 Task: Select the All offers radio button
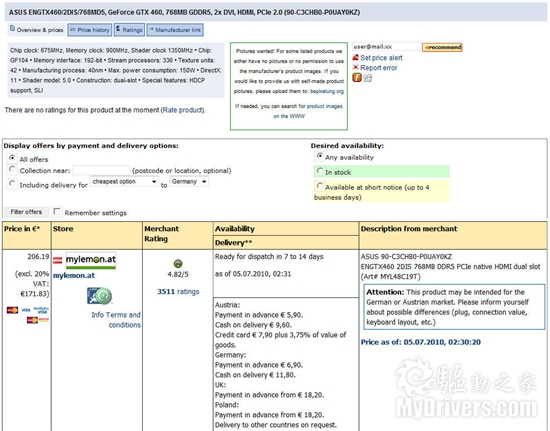(12, 158)
